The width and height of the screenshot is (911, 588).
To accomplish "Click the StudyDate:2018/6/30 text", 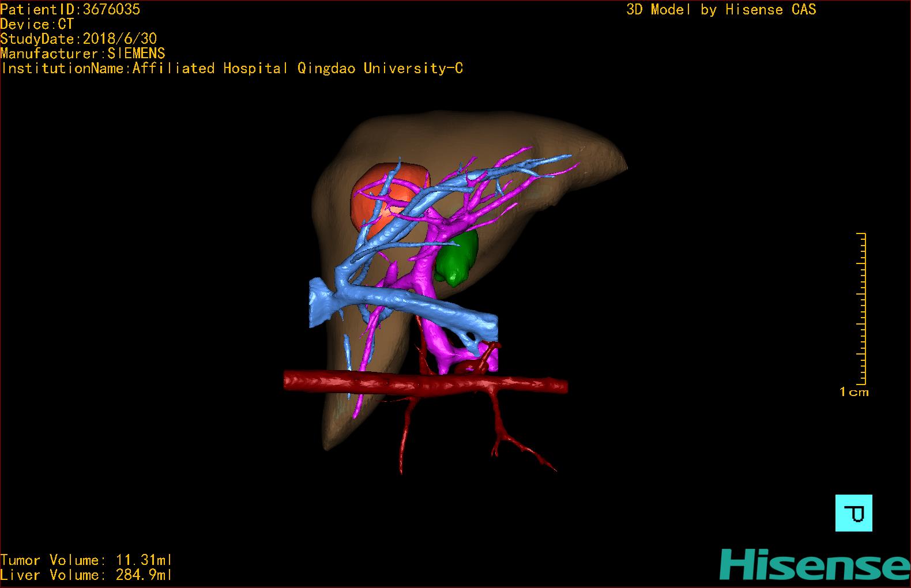I will click(x=78, y=39).
